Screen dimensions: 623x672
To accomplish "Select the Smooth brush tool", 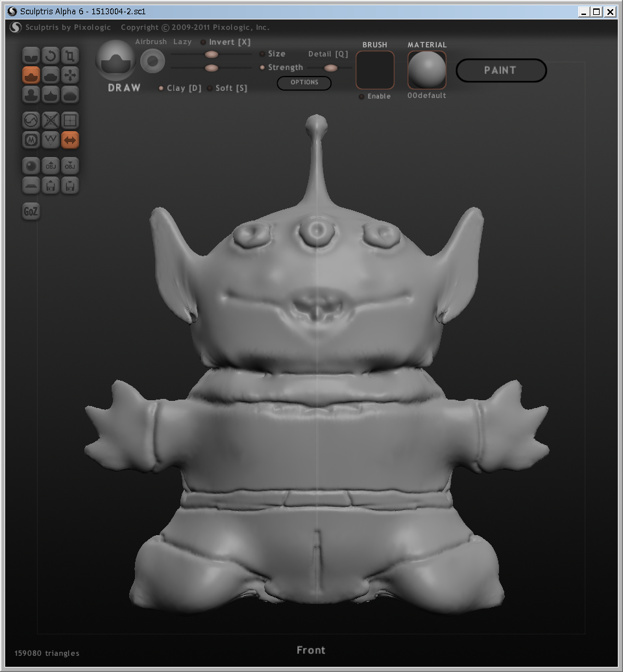I will 70,94.
